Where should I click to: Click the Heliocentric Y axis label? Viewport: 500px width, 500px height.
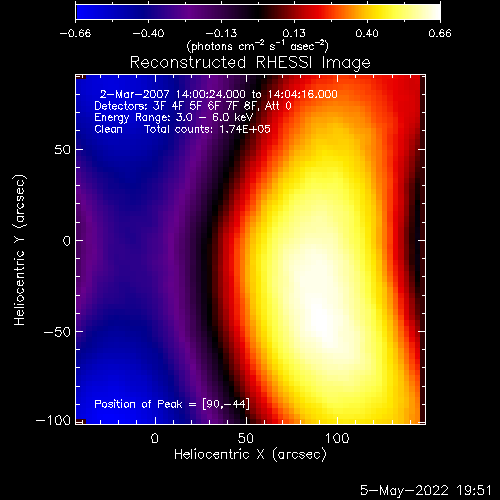tap(20, 250)
